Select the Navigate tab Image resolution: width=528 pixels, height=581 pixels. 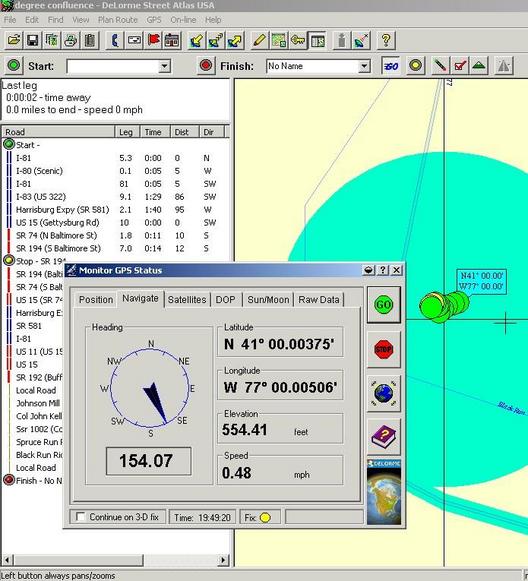tap(140, 298)
